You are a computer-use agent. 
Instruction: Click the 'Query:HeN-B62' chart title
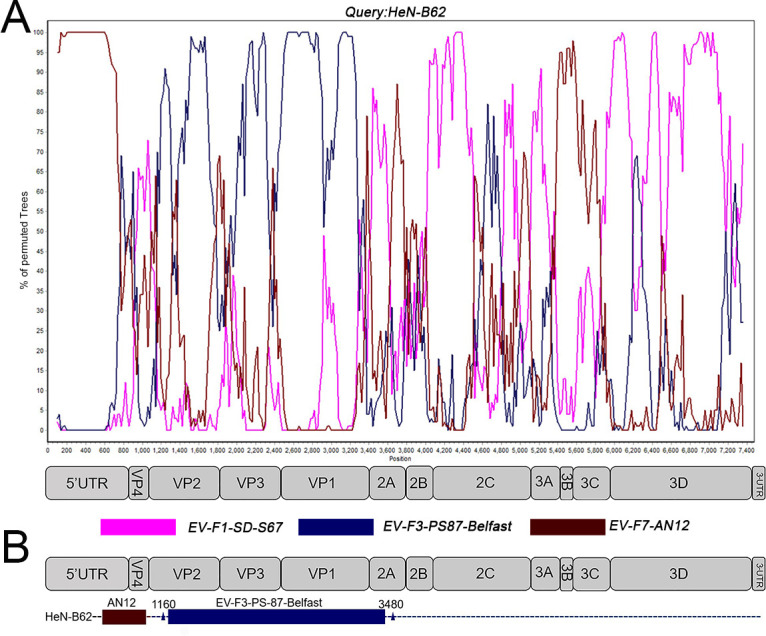[395, 12]
